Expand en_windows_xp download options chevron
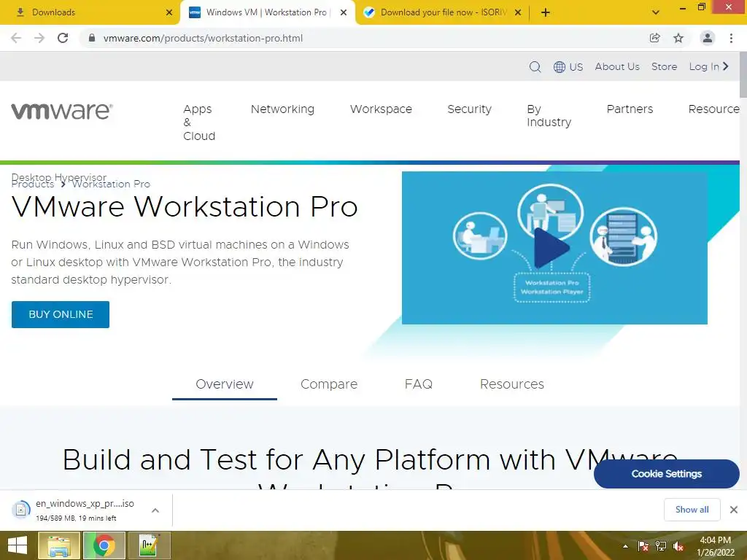Viewport: 747px width, 560px height. (x=155, y=510)
